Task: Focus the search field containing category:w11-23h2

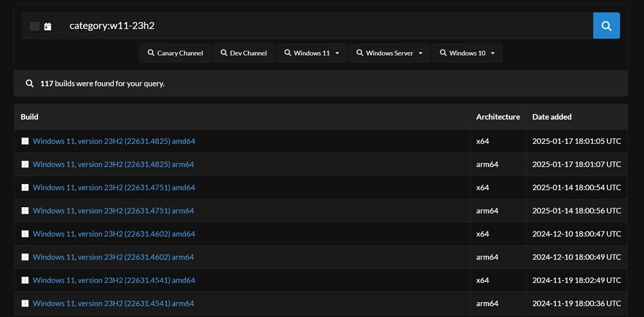Action: pyautogui.click(x=327, y=26)
